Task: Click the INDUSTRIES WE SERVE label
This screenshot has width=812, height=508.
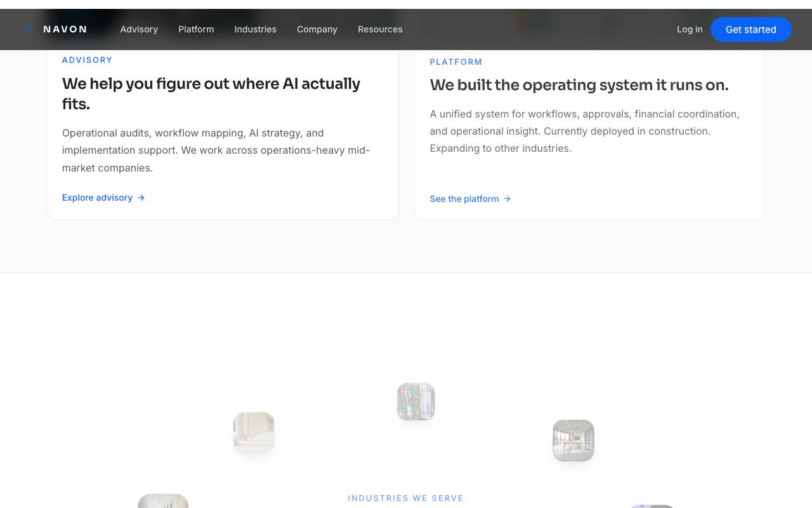Action: [x=406, y=498]
